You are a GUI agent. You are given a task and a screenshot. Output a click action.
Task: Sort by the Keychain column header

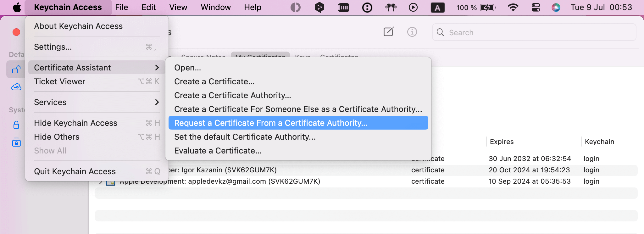coord(599,142)
